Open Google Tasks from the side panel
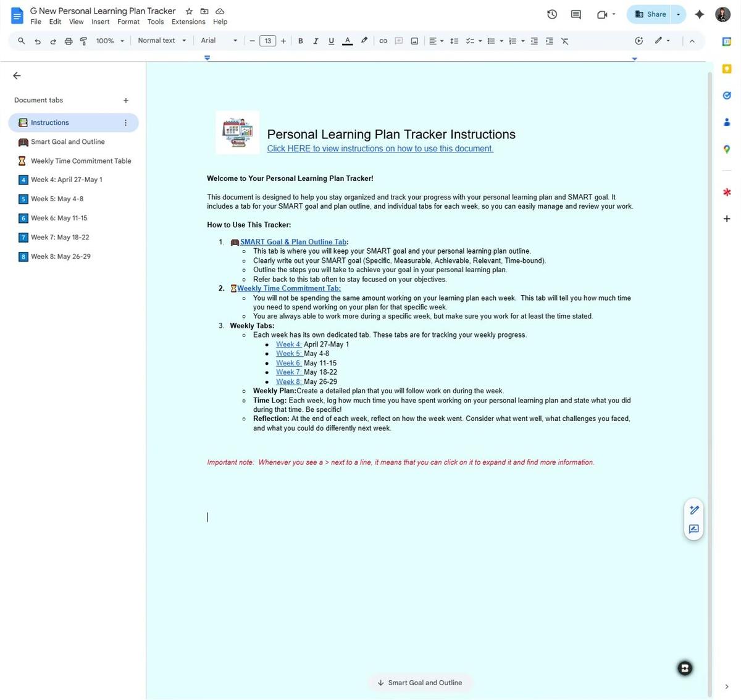The height and width of the screenshot is (700, 741). pos(726,95)
